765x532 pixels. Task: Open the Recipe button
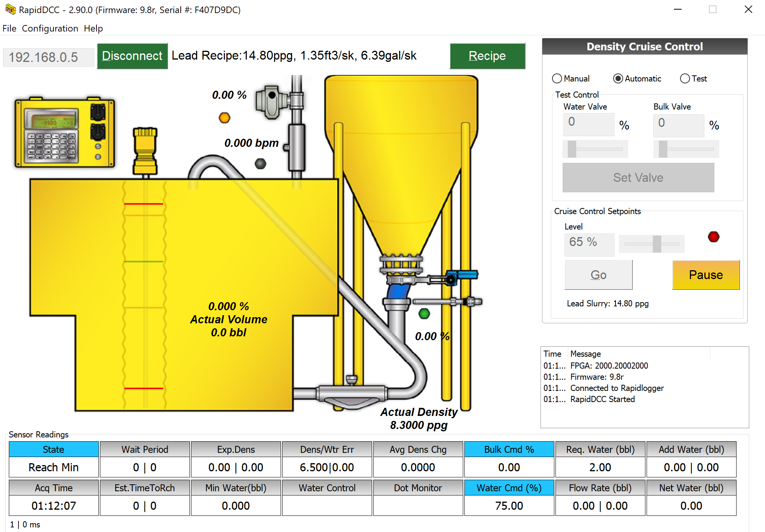click(487, 56)
